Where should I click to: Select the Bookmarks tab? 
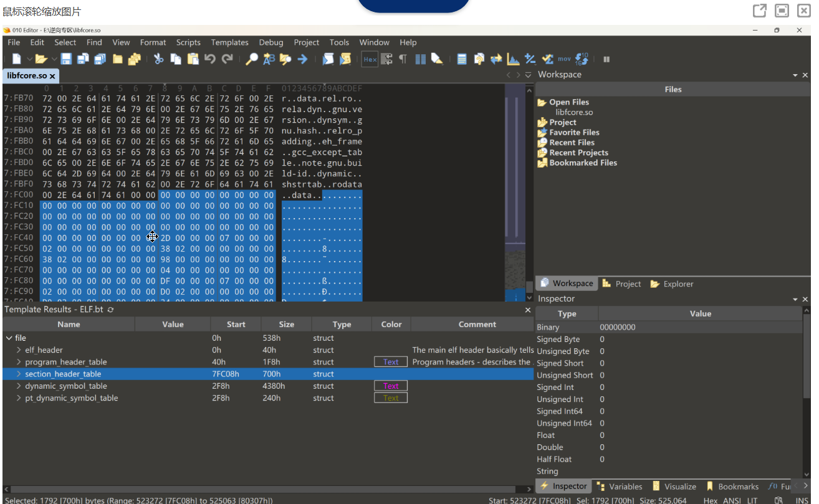coord(732,487)
